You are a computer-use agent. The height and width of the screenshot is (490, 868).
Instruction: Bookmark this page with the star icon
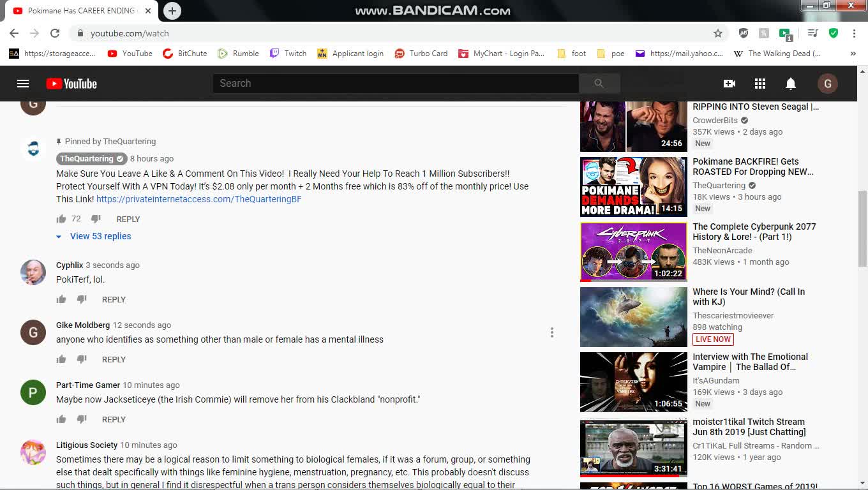718,33
